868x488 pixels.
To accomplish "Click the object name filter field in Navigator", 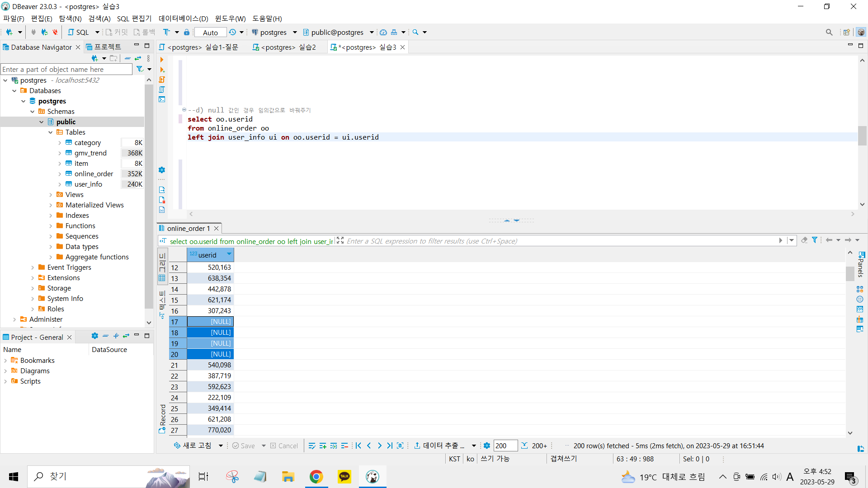I will click(x=66, y=69).
